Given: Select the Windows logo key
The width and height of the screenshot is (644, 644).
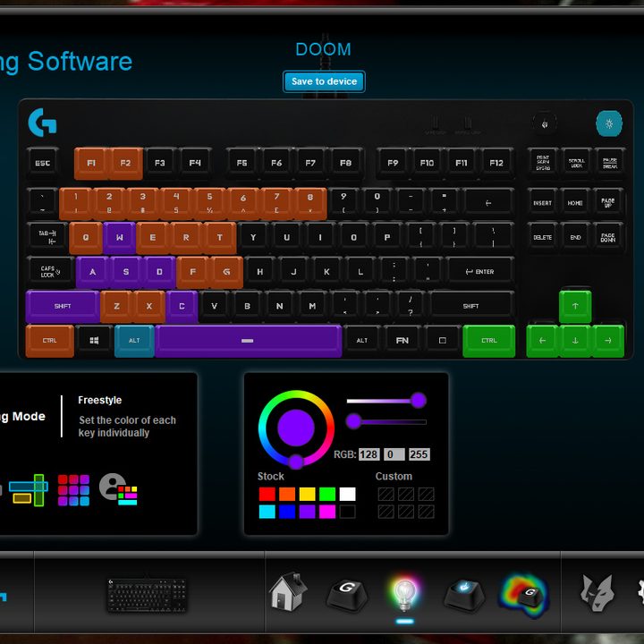Looking at the screenshot, I should [94, 341].
